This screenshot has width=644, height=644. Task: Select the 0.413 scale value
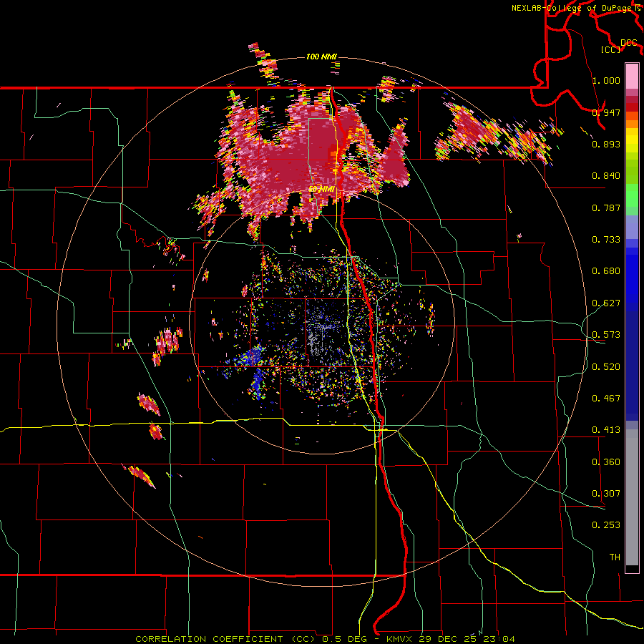click(x=606, y=430)
